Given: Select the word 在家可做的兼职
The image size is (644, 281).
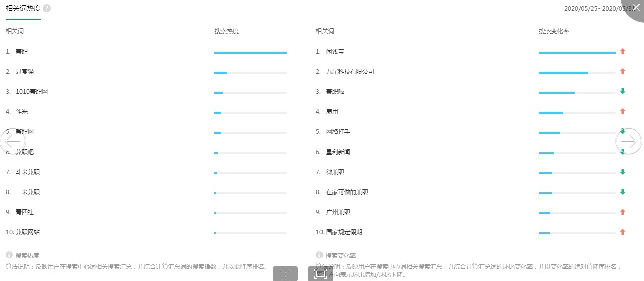Looking at the screenshot, I should (347, 192).
